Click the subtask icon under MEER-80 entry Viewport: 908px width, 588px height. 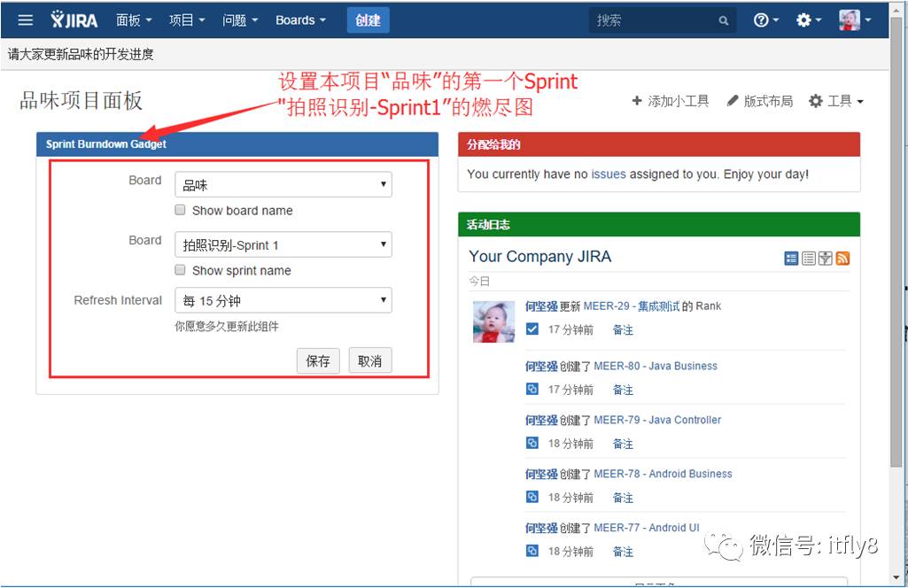(x=532, y=389)
